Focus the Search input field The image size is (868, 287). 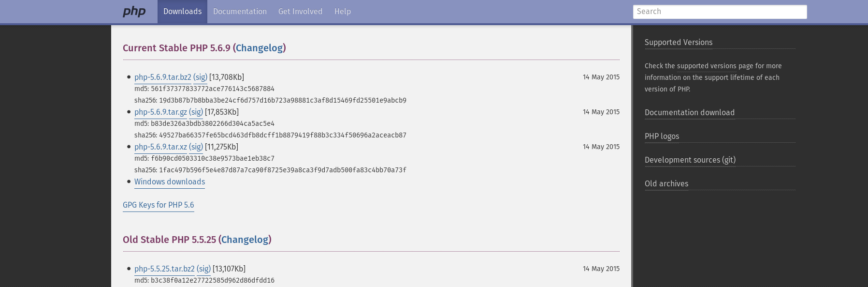pos(720,12)
